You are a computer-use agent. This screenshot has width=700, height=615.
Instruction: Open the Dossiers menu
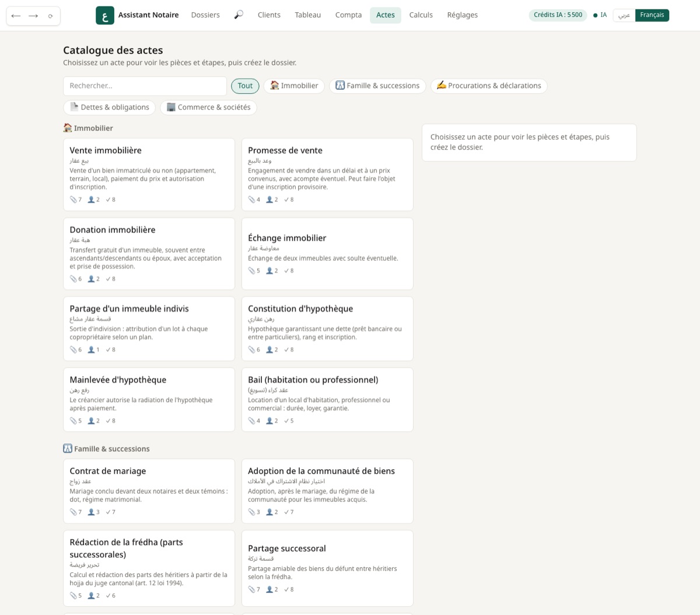coord(205,15)
